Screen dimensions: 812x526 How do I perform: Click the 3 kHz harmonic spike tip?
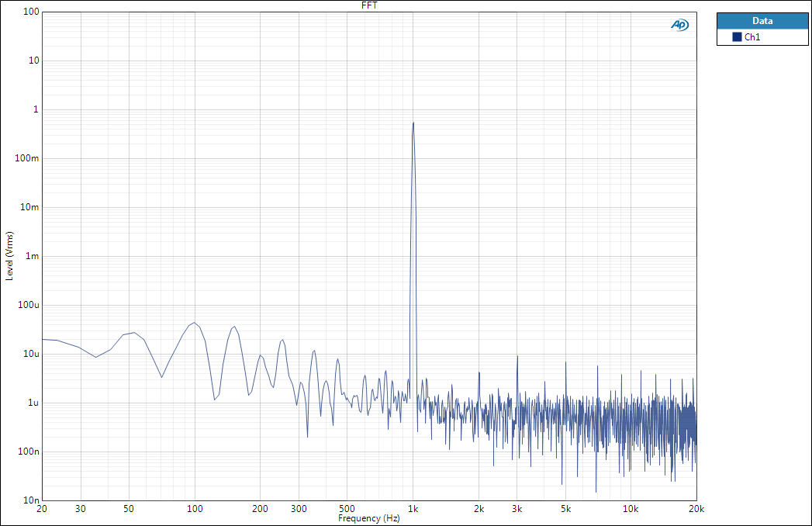tap(517, 356)
